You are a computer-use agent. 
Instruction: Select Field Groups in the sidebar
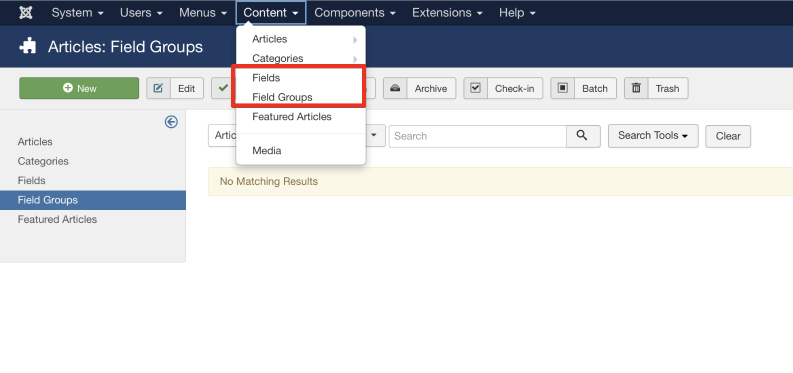pyautogui.click(x=93, y=200)
